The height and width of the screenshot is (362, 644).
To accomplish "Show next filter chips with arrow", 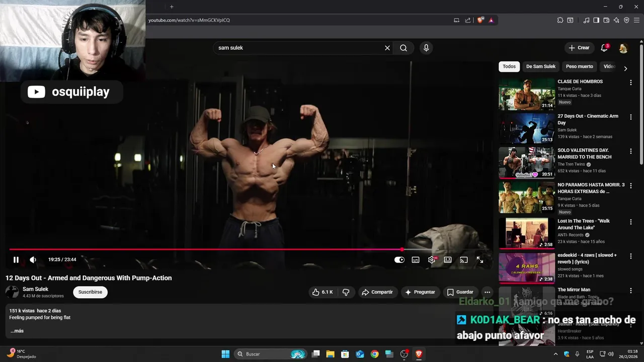I will [x=625, y=68].
